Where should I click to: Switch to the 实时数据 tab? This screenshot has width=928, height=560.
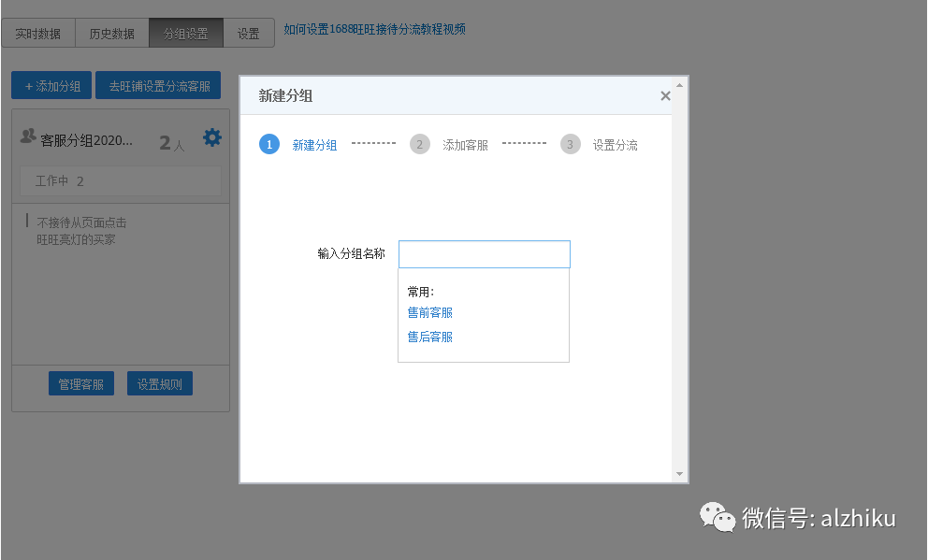pos(37,33)
